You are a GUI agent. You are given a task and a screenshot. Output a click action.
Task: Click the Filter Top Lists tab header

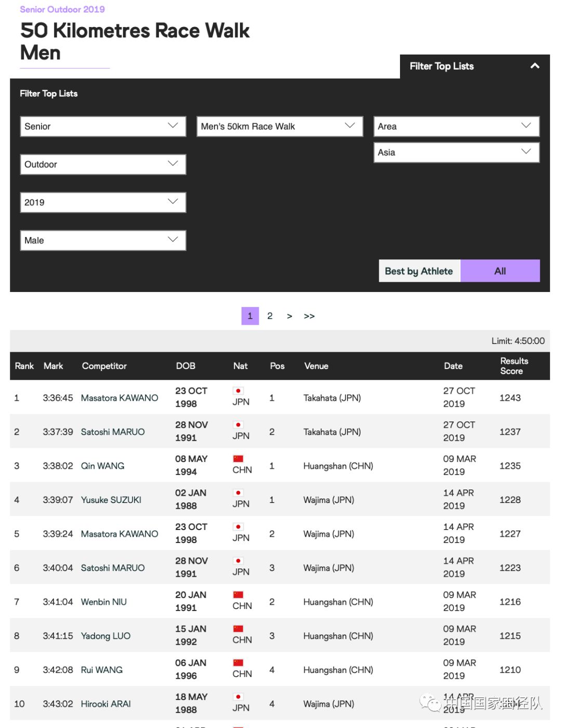coord(475,67)
